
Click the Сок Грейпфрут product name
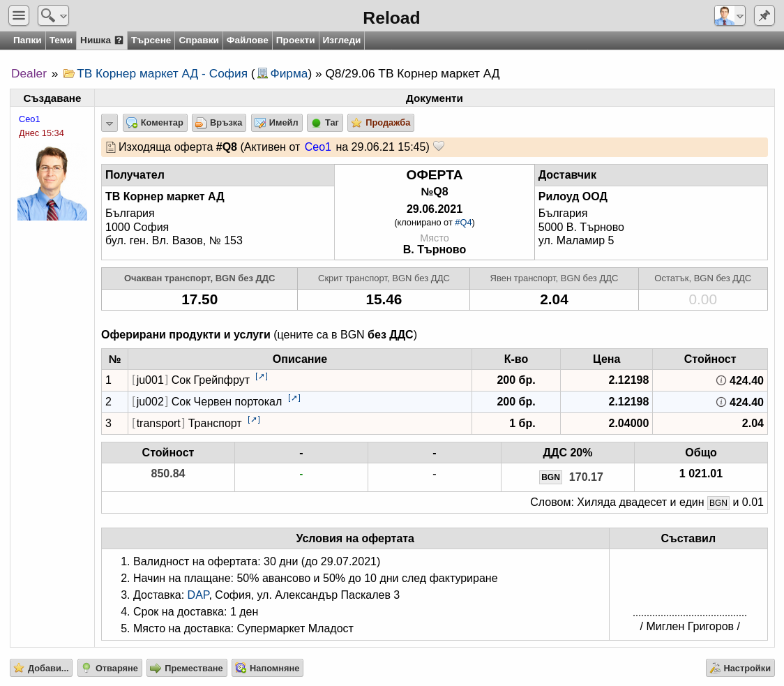click(210, 380)
